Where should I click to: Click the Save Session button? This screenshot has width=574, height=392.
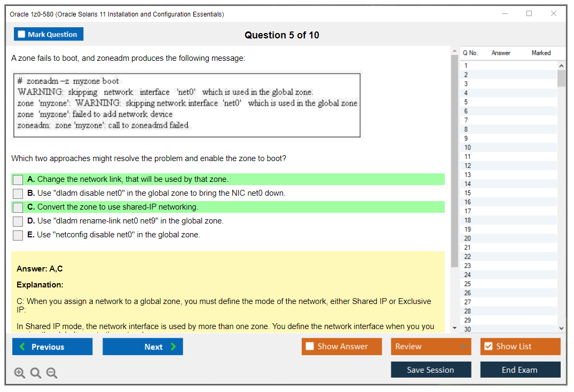click(430, 370)
